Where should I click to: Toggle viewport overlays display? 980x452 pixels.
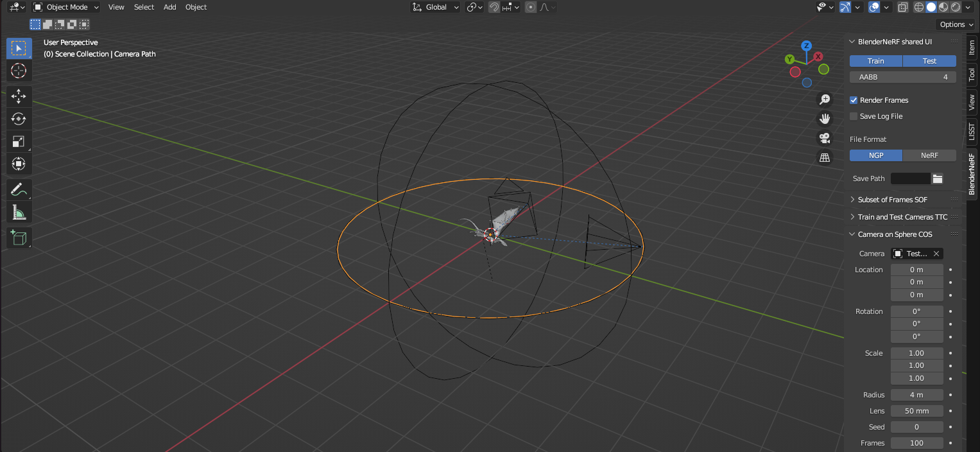pos(874,7)
